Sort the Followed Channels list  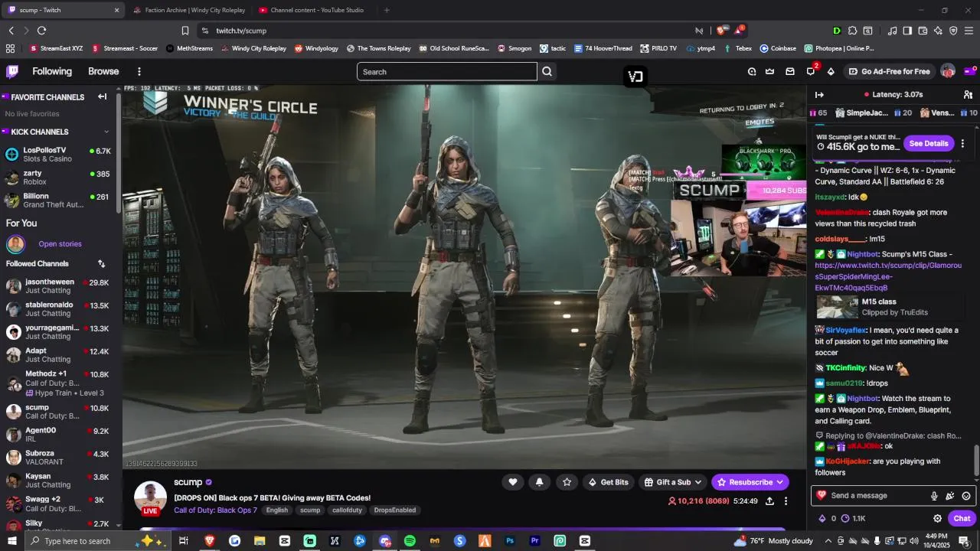tap(101, 263)
